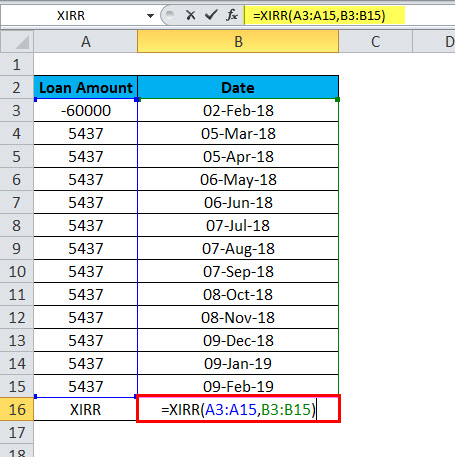The image size is (455, 457).
Task: Select the cell with date 09-Jan-19
Action: pos(238,363)
